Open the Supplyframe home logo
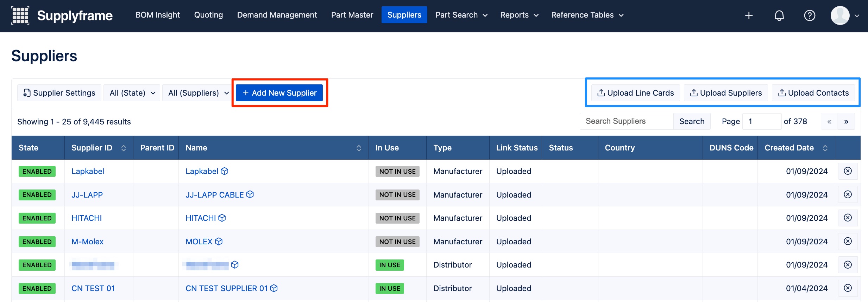868x302 pixels. pyautogui.click(x=62, y=15)
